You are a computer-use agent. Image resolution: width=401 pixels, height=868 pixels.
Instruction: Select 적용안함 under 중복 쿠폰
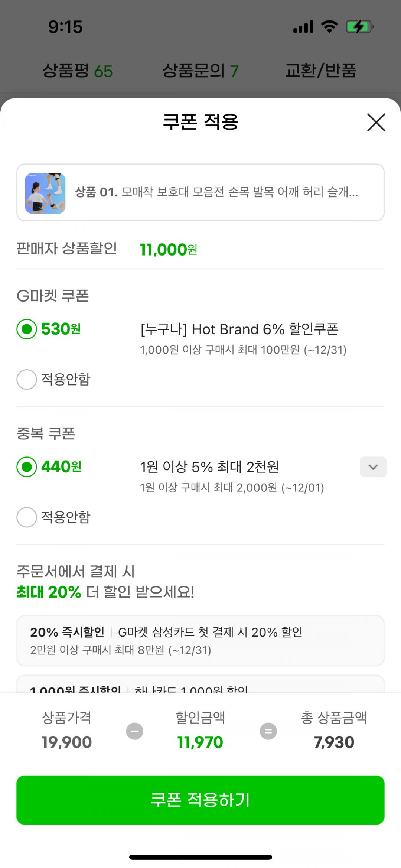[27, 517]
